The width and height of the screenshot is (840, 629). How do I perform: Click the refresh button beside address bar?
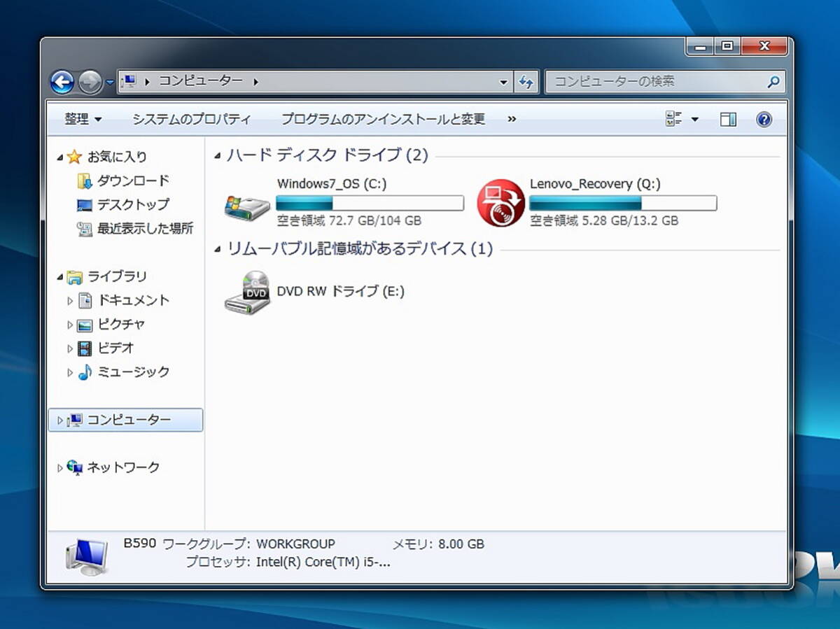tap(526, 82)
